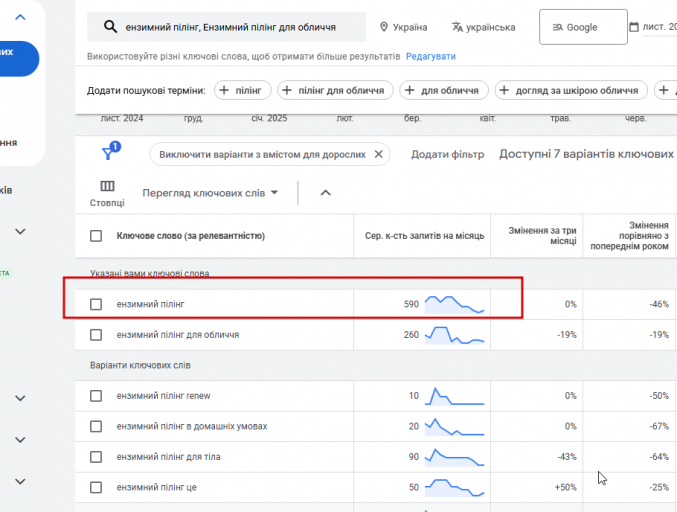Click the Редагувати link
Viewport: 677px width, 512px height.
click(431, 56)
